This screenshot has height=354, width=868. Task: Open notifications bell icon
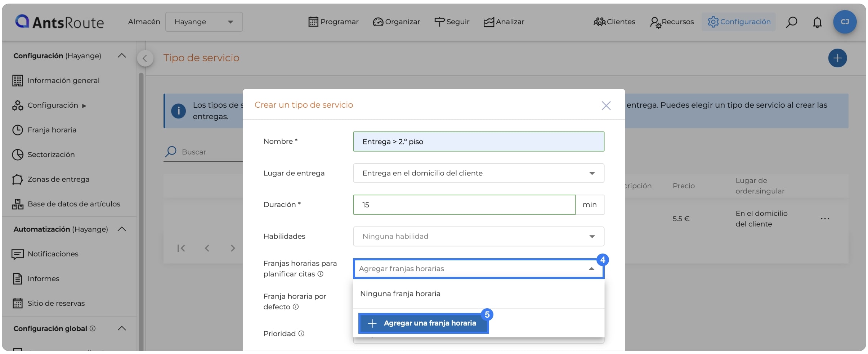coord(817,22)
